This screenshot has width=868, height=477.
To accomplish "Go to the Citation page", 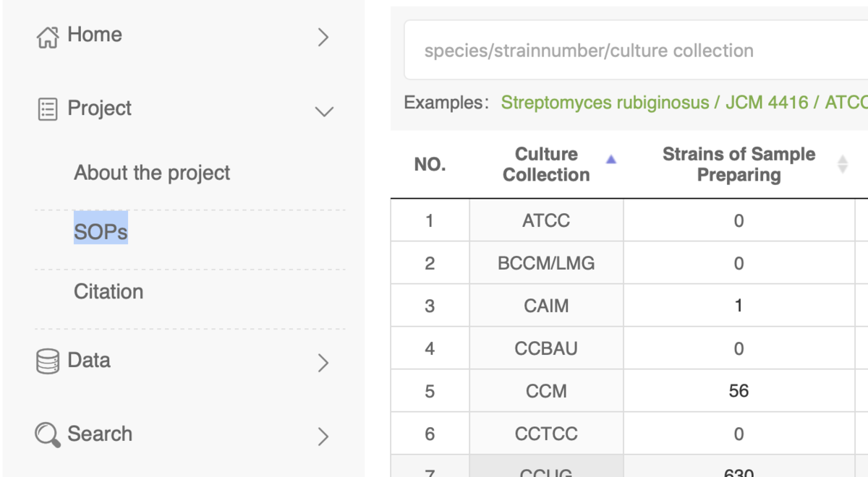I will [109, 292].
